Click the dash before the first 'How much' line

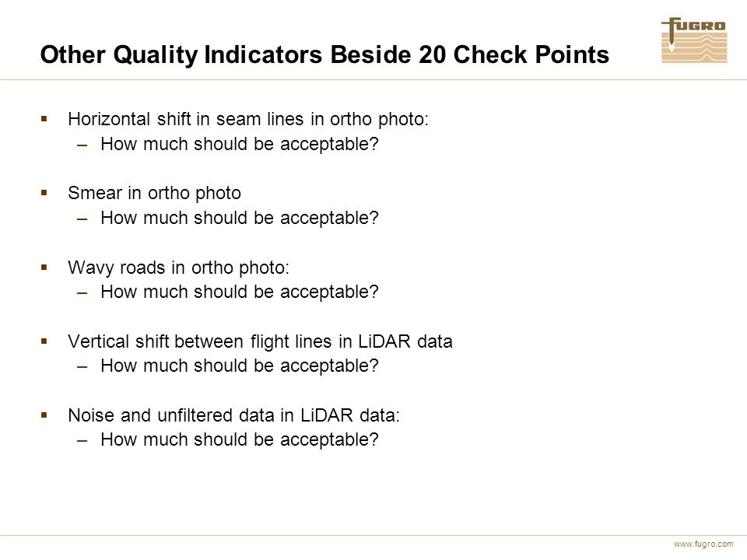click(82, 145)
